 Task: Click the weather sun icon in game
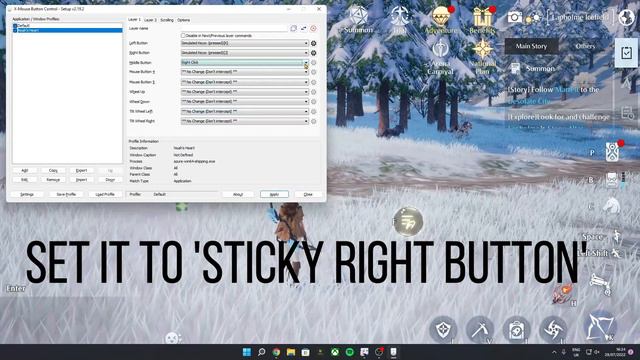(533, 18)
